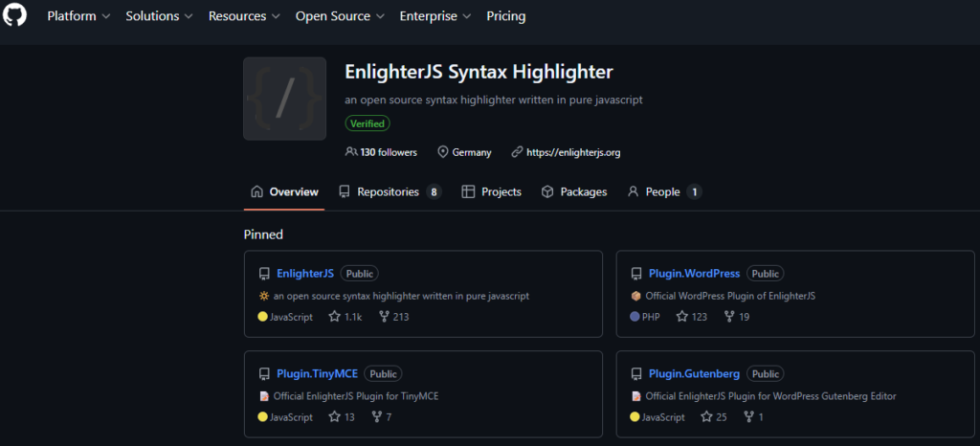Click the star icon on EnlighterJS repo
980x446 pixels.
[334, 317]
